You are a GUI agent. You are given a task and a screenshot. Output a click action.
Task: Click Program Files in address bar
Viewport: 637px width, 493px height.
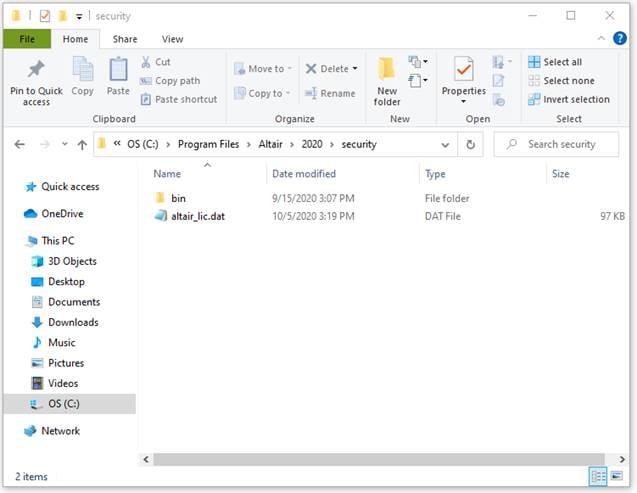208,144
